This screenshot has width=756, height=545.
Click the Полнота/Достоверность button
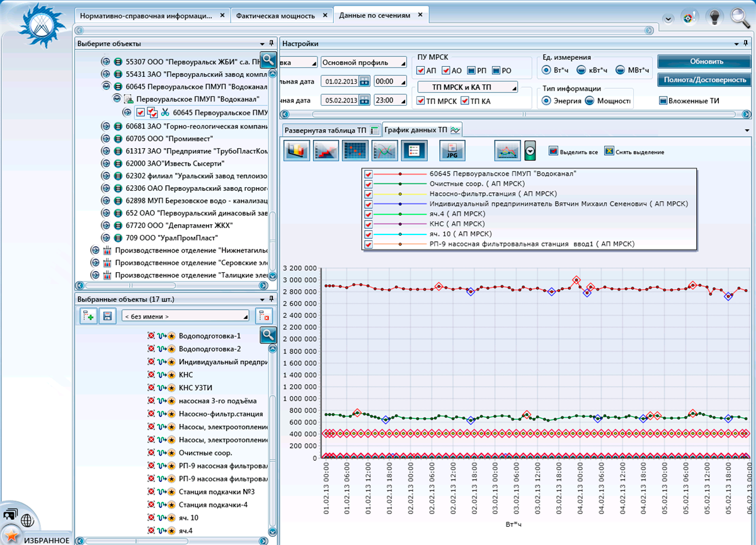tap(706, 79)
